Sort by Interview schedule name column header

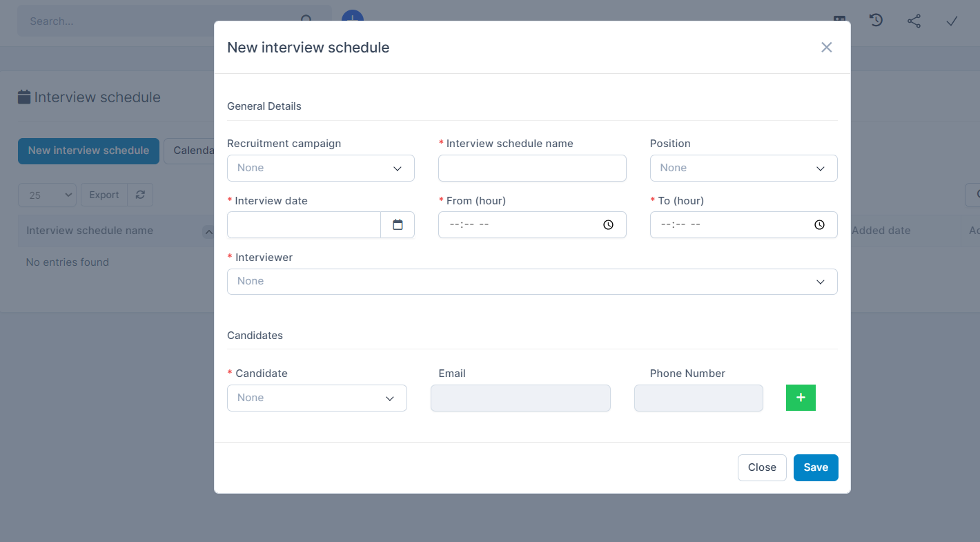[90, 231]
